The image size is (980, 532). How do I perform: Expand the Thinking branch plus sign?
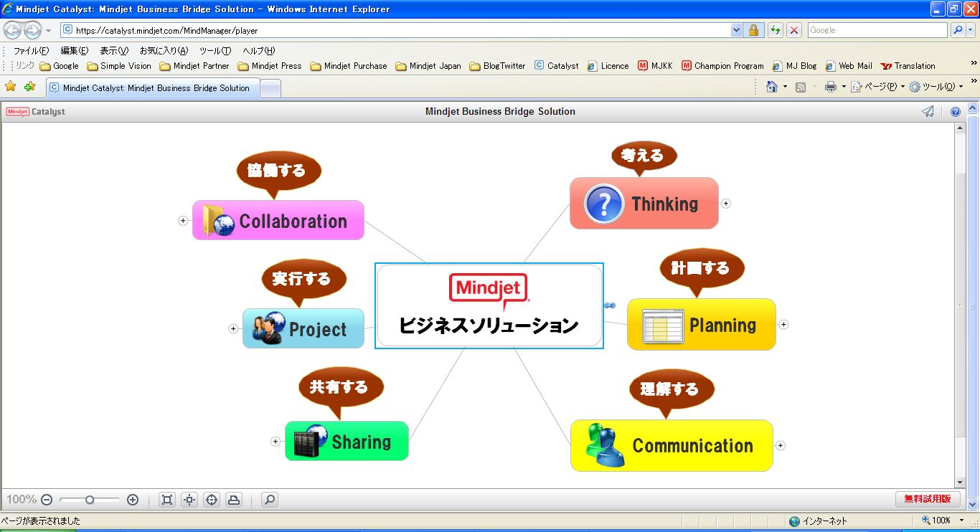point(726,204)
